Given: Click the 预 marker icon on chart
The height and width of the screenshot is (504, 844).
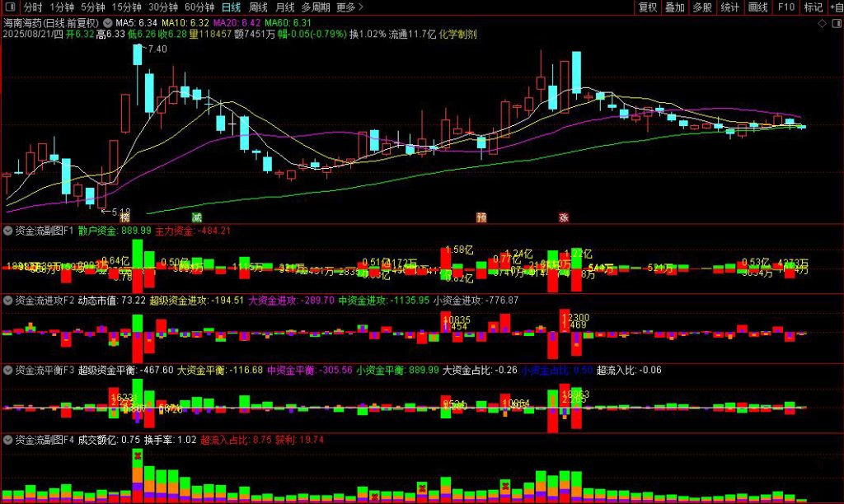Looking at the screenshot, I should (481, 217).
